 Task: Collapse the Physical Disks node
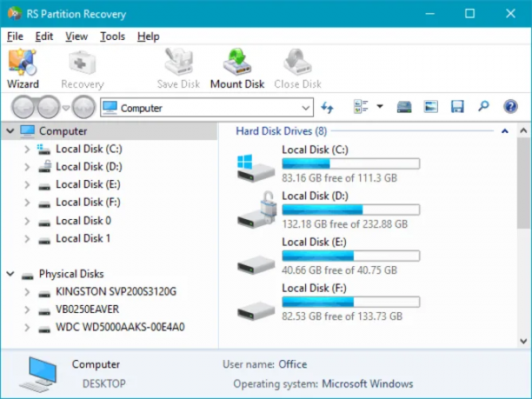[x=10, y=274]
